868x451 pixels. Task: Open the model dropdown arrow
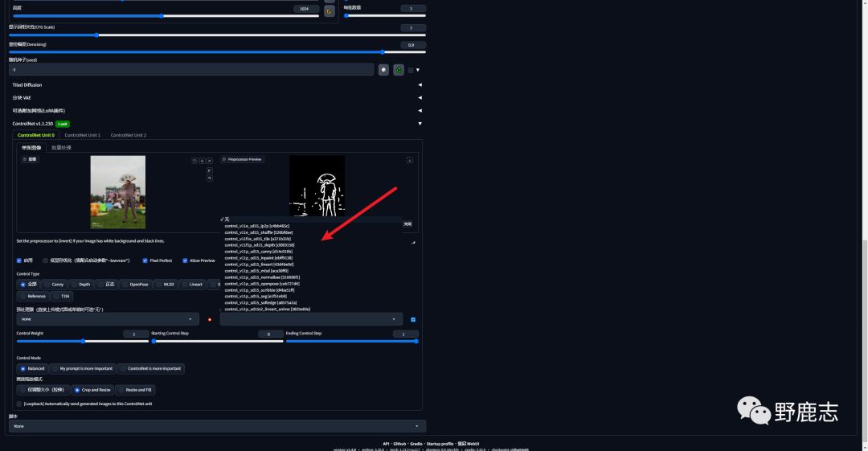[x=394, y=319]
